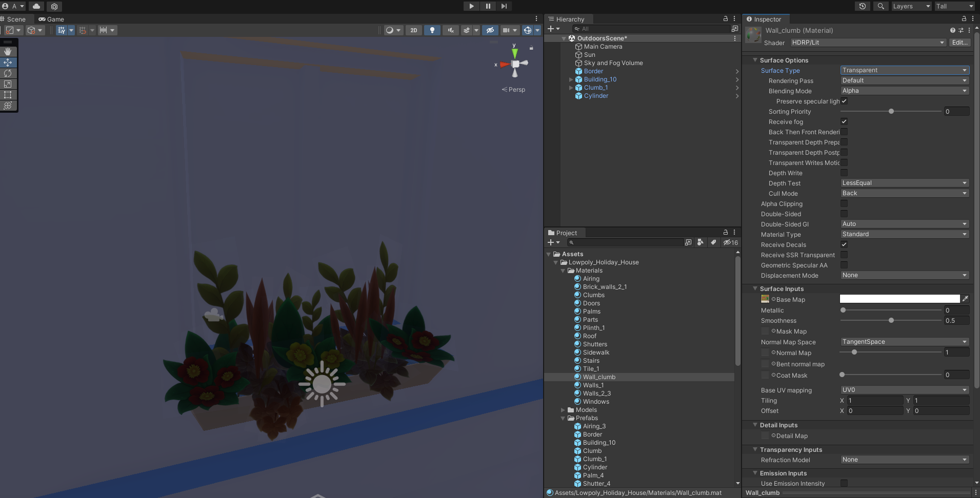Click the Step frame button
Screen dimensions: 980x498
pos(504,6)
